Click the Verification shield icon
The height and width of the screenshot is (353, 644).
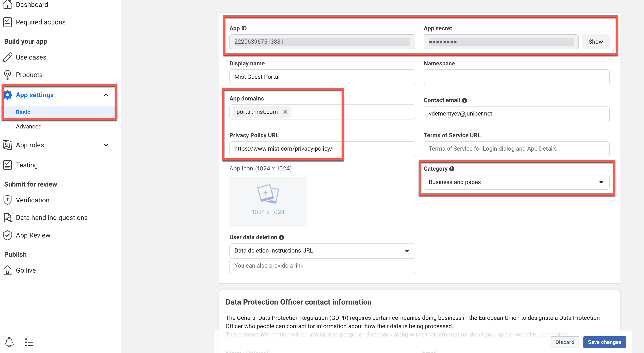[8, 200]
